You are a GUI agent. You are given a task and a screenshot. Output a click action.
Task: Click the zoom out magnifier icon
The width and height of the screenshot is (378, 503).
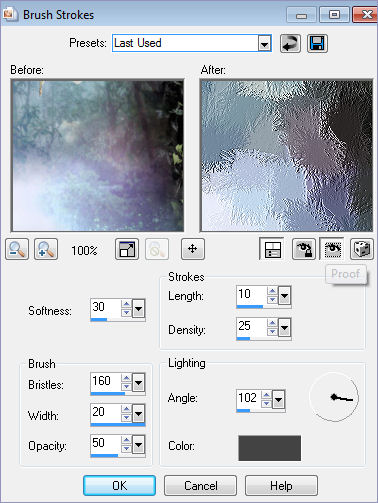coord(17,249)
